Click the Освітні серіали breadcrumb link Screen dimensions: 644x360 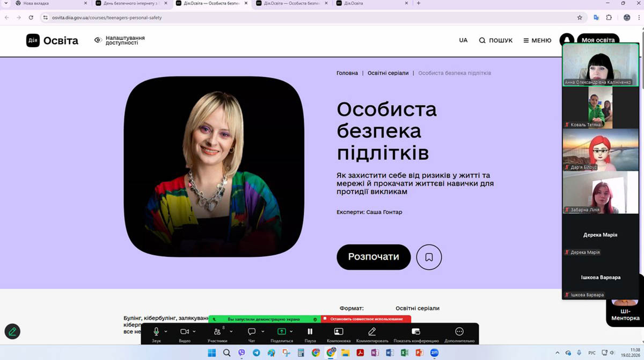point(387,73)
